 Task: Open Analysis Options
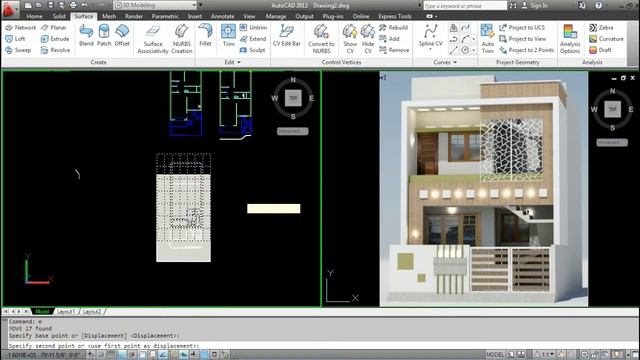(570, 39)
